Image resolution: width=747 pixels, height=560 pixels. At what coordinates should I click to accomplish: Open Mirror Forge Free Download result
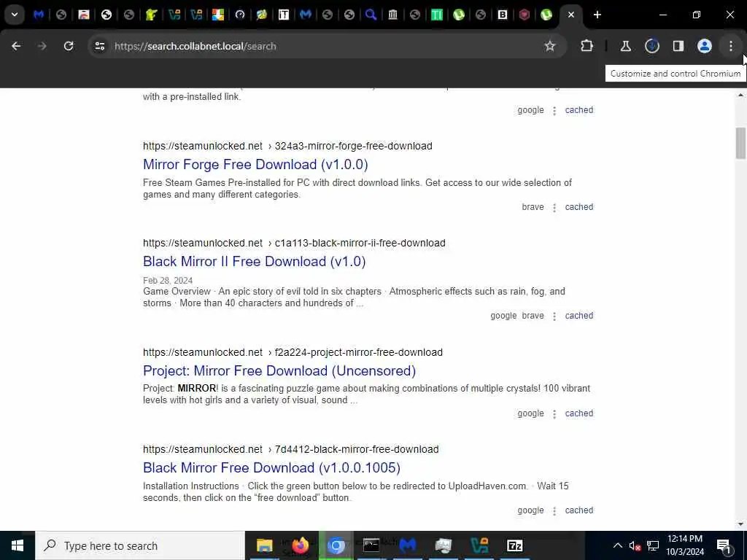pos(255,164)
